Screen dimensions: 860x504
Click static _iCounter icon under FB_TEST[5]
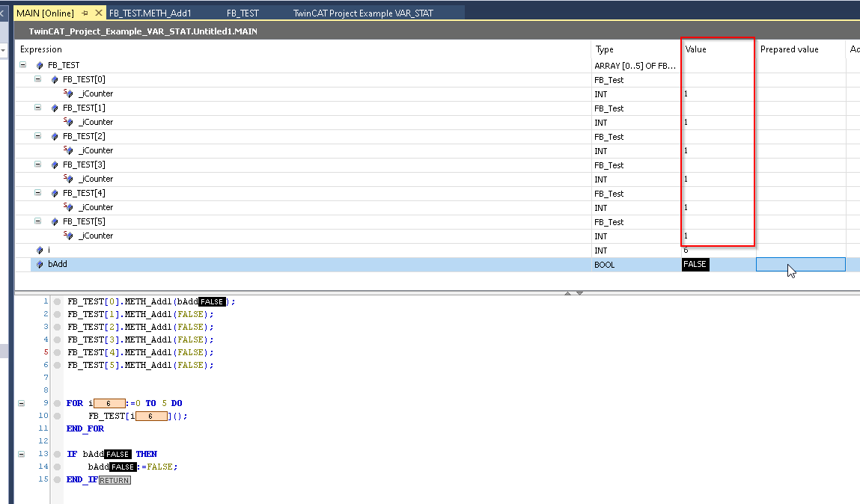coord(68,236)
